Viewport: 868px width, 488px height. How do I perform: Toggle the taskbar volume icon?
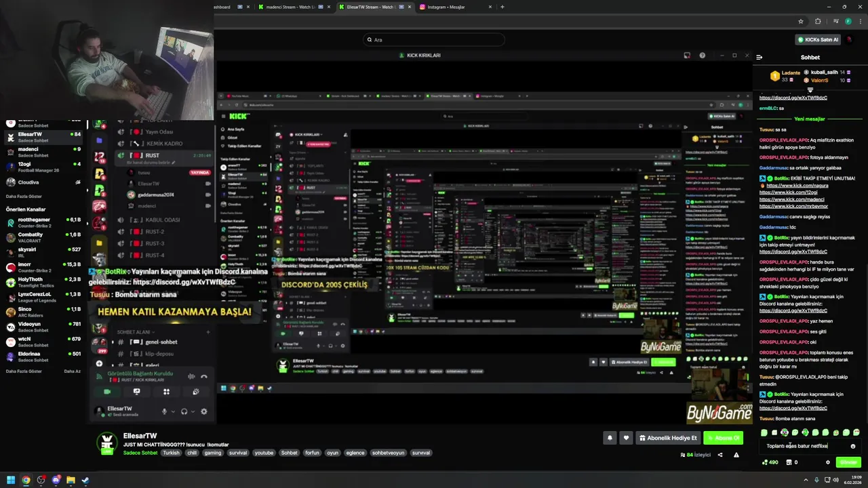pos(834,480)
